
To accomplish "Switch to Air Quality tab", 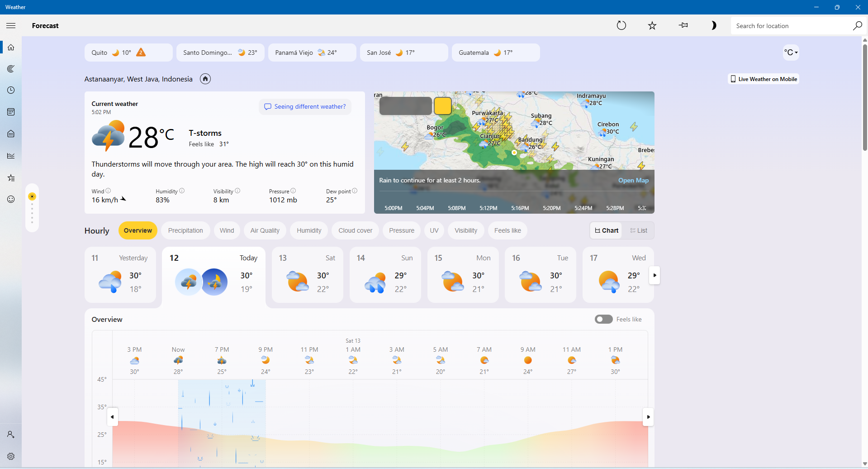I will click(x=265, y=231).
